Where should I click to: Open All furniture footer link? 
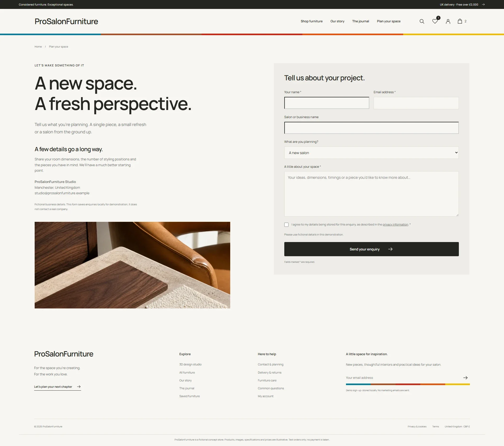(x=187, y=372)
